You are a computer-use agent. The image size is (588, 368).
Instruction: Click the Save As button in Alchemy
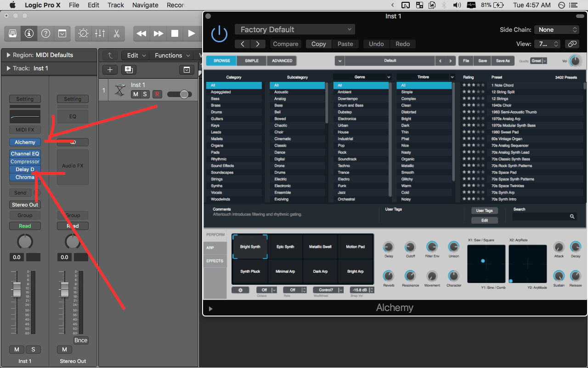point(503,61)
